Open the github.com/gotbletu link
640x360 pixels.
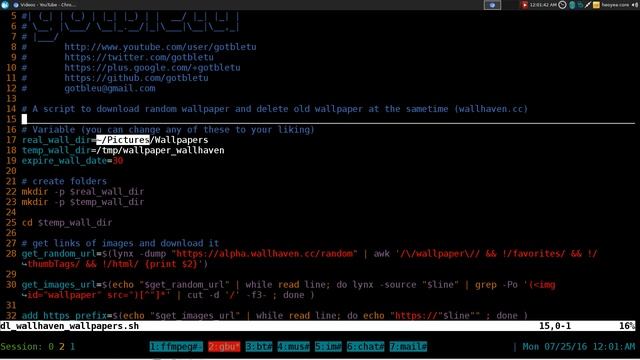point(136,78)
